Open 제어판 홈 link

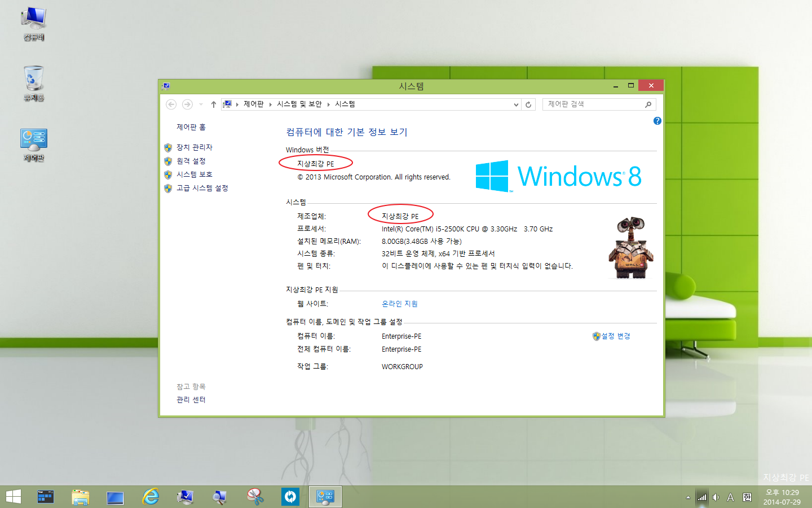[191, 127]
